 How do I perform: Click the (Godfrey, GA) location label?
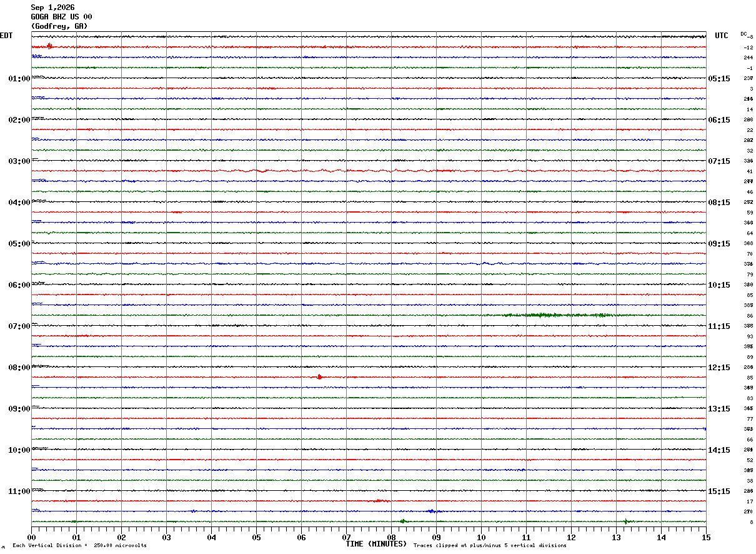tap(59, 26)
